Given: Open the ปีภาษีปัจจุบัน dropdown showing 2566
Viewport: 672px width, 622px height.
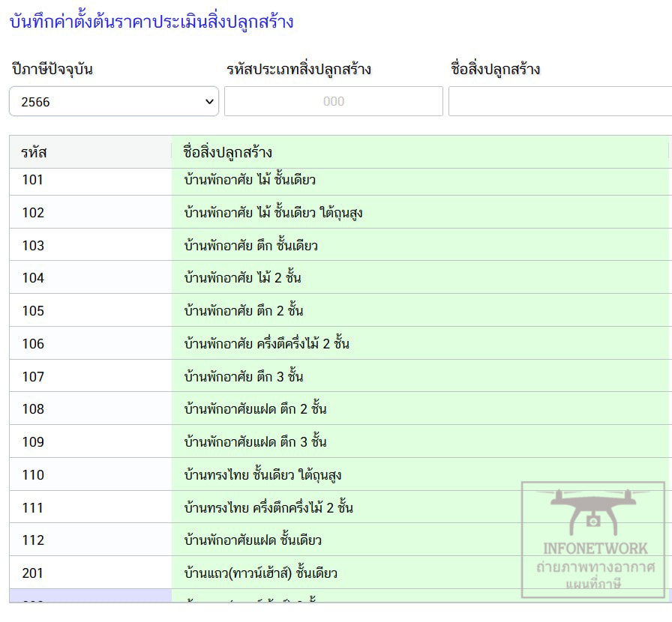Looking at the screenshot, I should tap(114, 101).
